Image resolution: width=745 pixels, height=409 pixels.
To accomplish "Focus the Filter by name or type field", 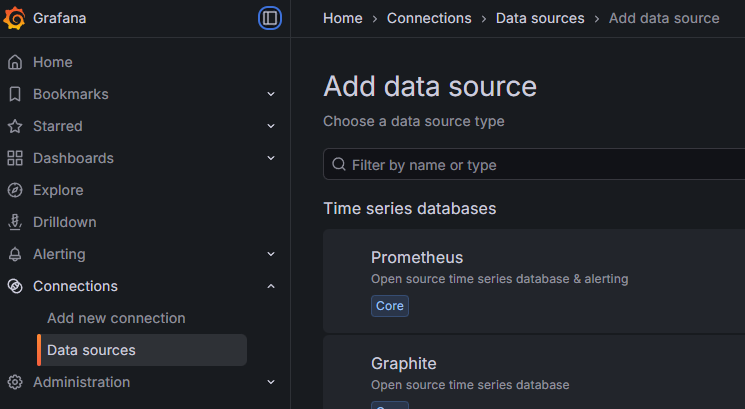I will click(540, 165).
